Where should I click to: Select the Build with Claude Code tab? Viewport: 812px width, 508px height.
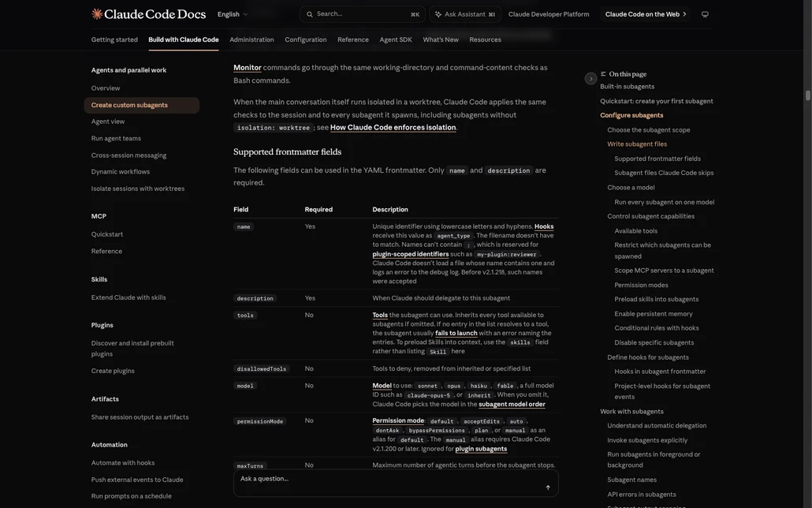coord(184,39)
